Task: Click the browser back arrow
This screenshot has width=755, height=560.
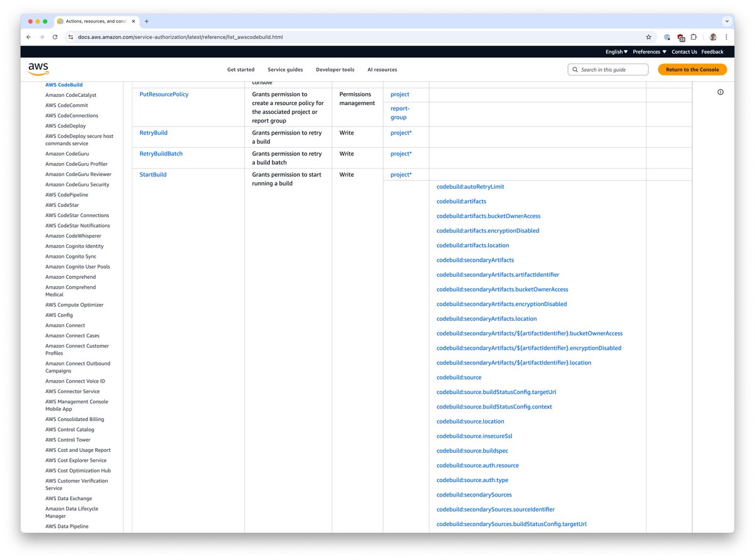Action: (29, 37)
